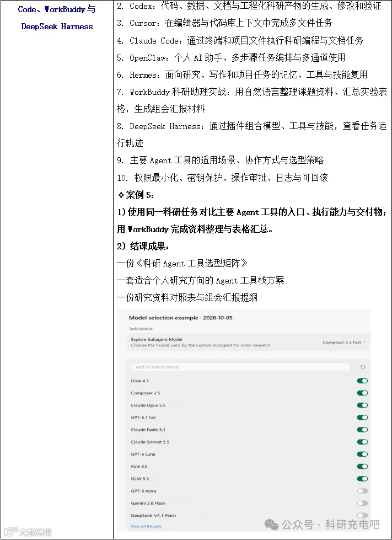Click the line 一套适合个人研究方向的 Agent 工具栈方案
Image resolution: width=392 pixels, height=540 pixels.
[200, 281]
